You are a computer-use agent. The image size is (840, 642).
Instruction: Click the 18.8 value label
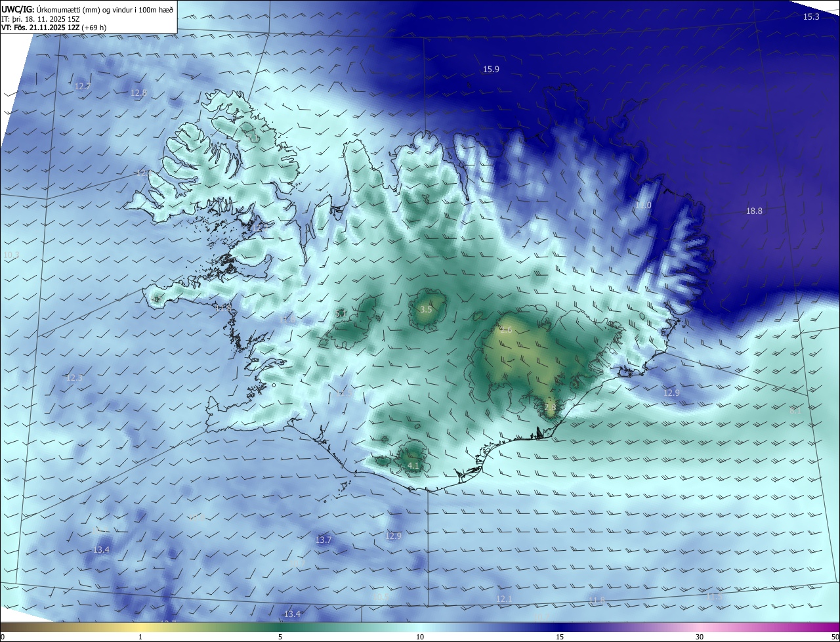tap(754, 211)
